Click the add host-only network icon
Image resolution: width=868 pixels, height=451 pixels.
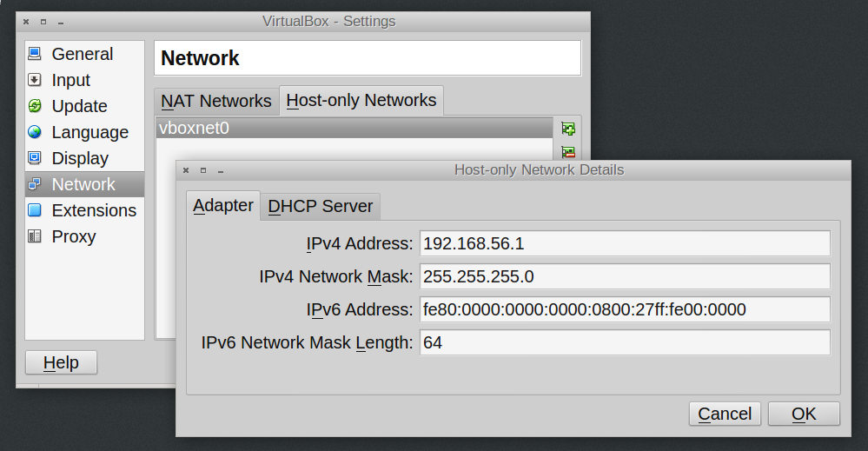click(568, 129)
